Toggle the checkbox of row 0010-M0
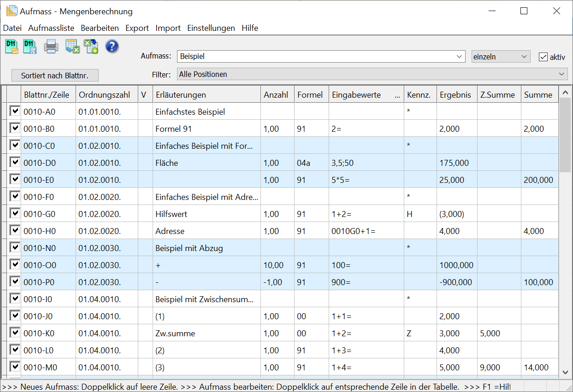 (15, 367)
